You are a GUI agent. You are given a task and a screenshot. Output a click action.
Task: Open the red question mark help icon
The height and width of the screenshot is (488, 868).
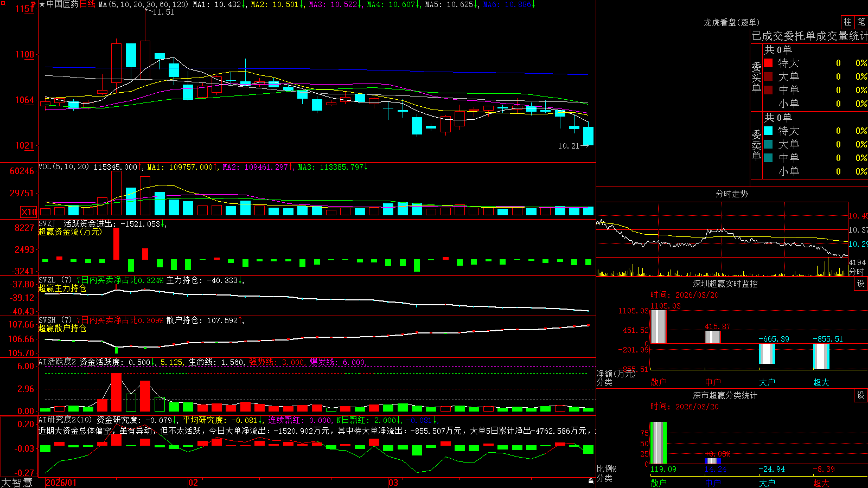coord(33,5)
